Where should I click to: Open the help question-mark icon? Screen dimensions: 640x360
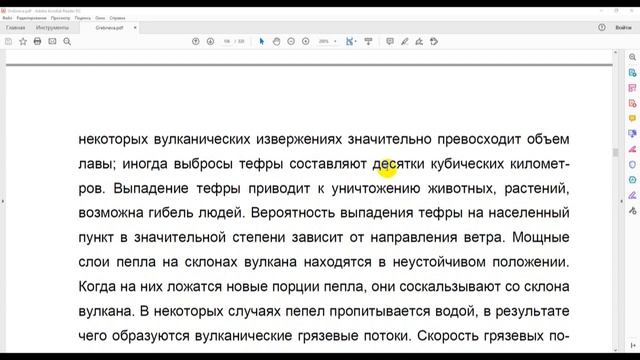(602, 27)
